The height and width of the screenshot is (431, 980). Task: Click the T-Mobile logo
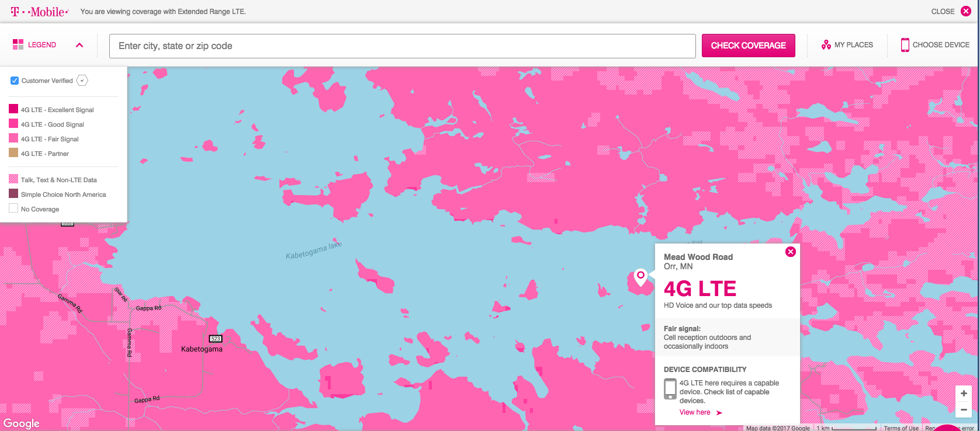point(40,12)
